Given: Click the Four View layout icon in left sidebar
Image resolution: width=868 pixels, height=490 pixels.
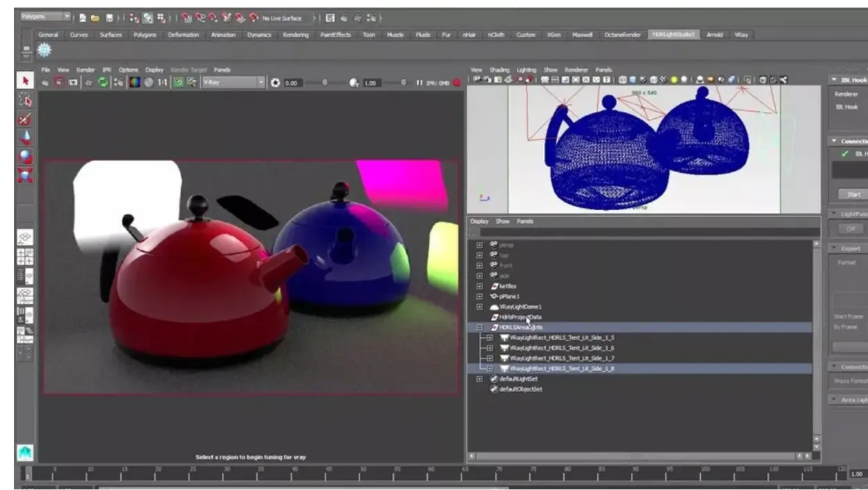Looking at the screenshot, I should coord(26,256).
